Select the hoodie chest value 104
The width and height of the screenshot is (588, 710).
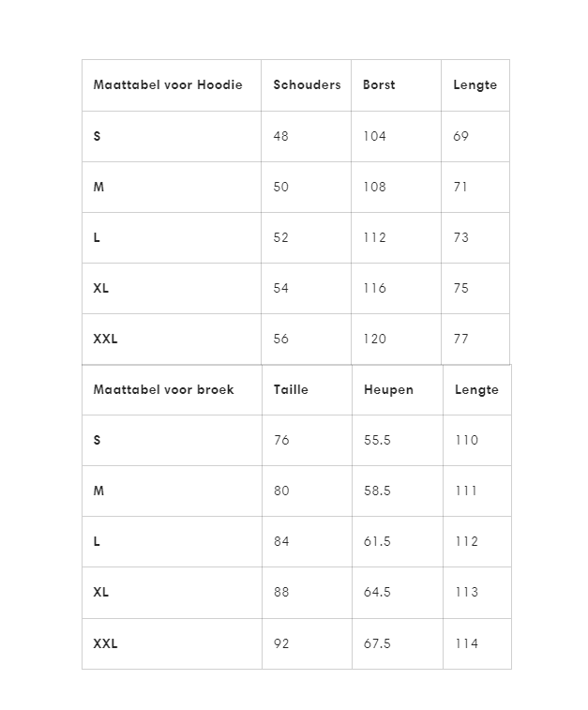click(x=374, y=136)
